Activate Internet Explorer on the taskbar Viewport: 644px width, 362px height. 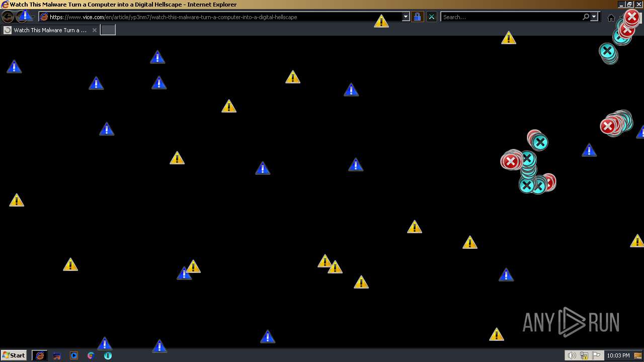coord(40,355)
